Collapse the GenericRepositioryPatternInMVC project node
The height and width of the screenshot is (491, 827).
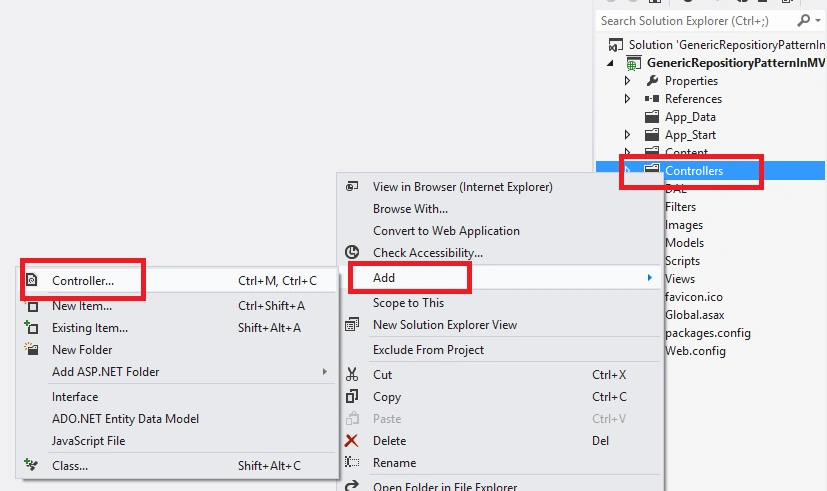pyautogui.click(x=610, y=63)
